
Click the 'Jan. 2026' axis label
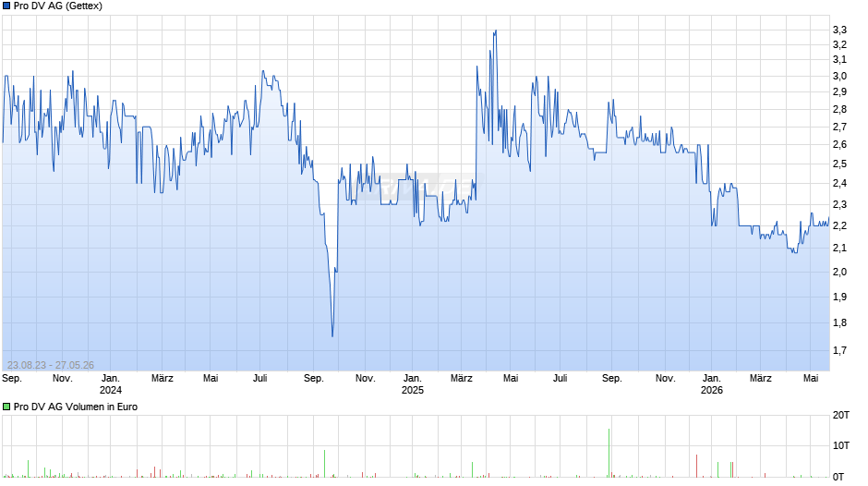712,384
